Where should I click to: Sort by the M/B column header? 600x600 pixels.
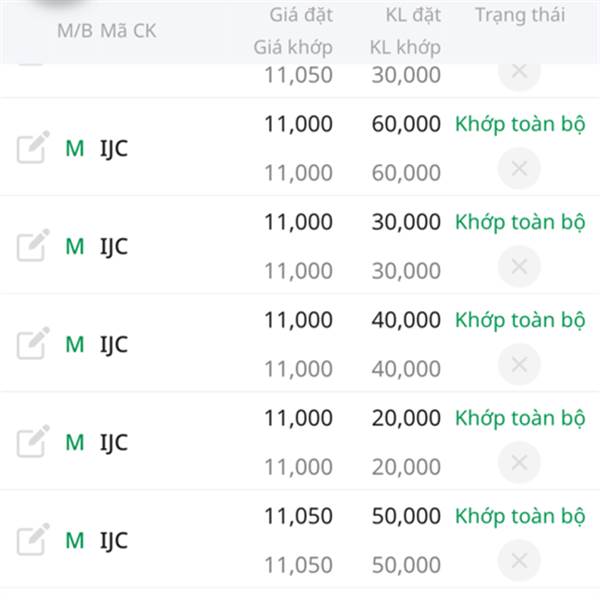[x=73, y=30]
